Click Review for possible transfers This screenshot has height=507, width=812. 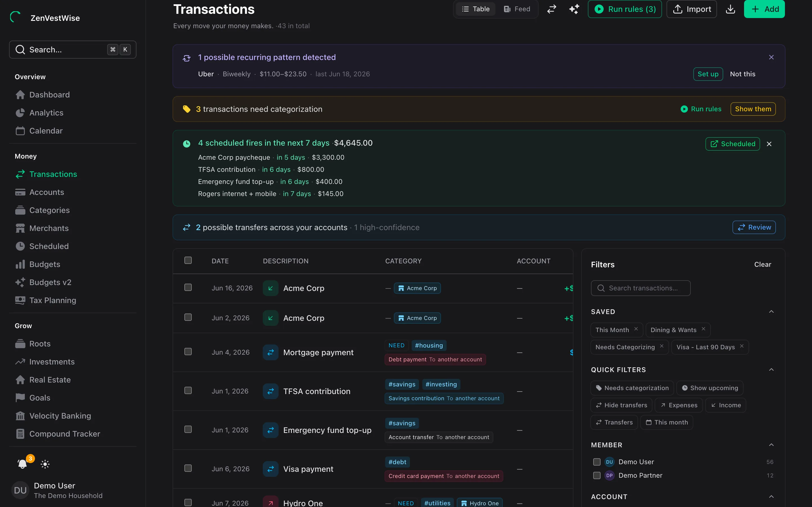click(x=754, y=227)
